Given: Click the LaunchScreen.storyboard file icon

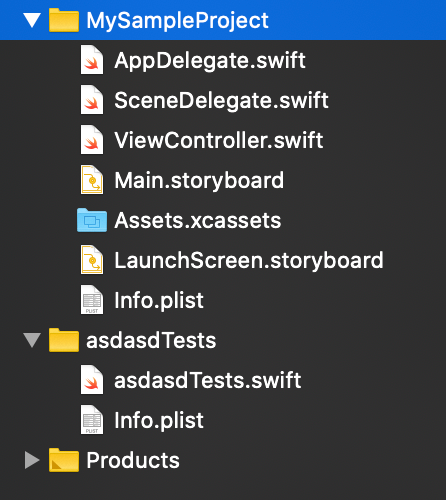Looking at the screenshot, I should (92, 260).
